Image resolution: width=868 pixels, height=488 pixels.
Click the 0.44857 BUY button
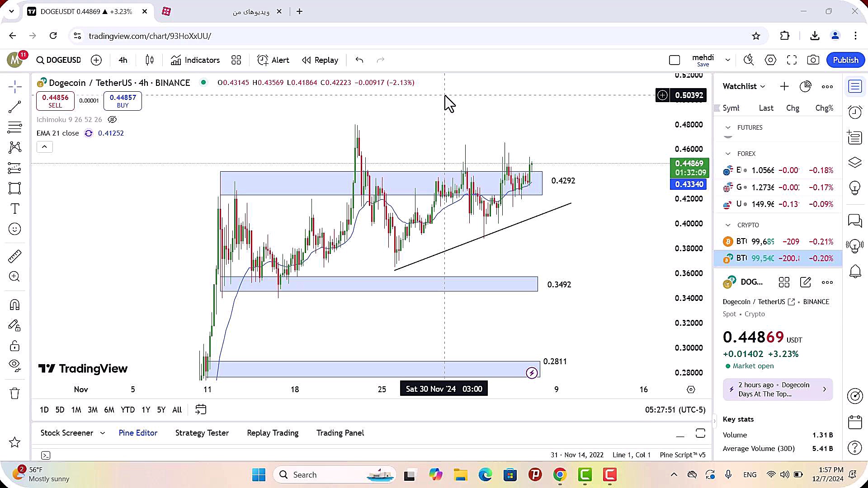click(123, 101)
